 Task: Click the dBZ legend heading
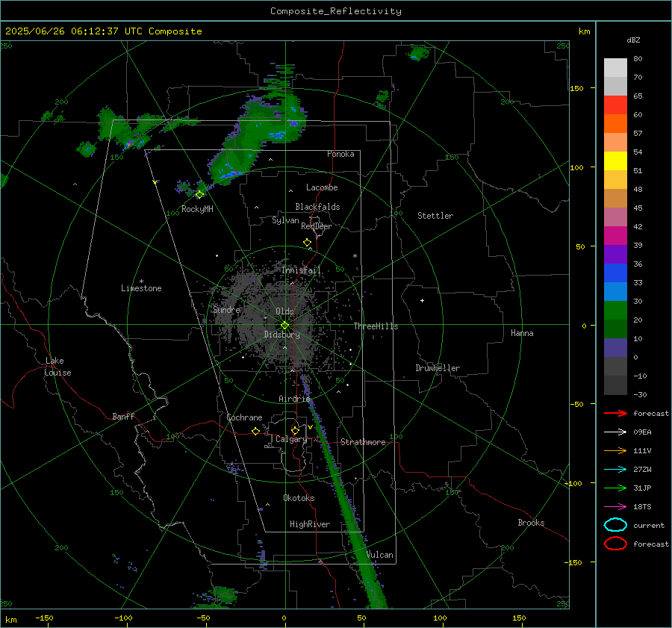pos(633,40)
